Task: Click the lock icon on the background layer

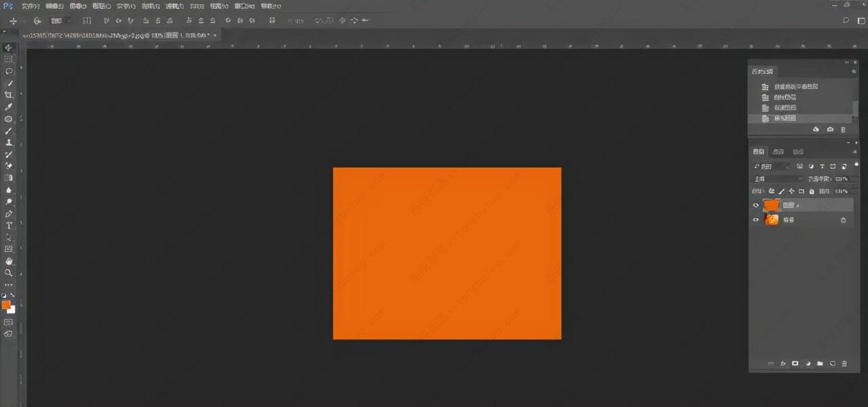Action: pyautogui.click(x=844, y=220)
